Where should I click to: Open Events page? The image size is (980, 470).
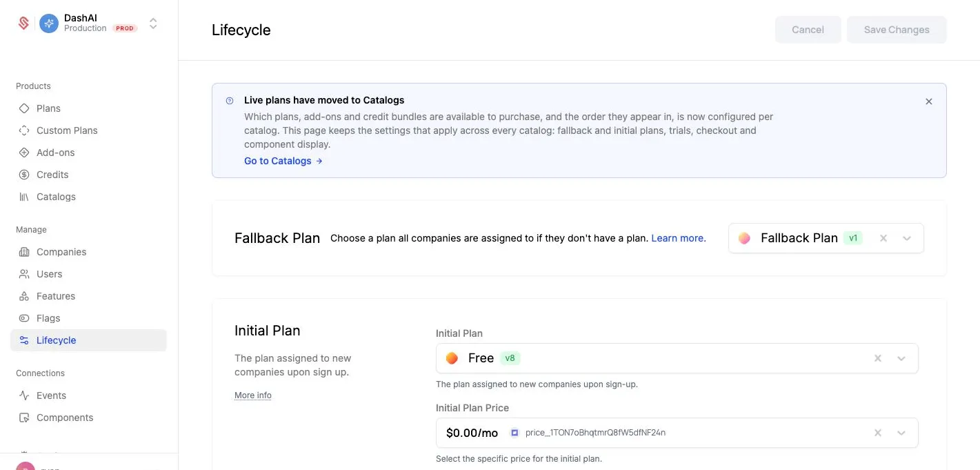click(x=88, y=395)
